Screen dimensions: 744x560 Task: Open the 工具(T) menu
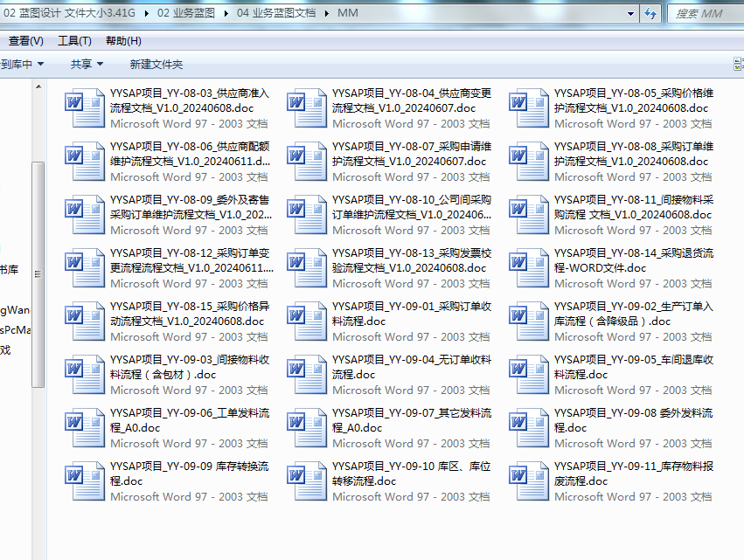click(74, 41)
